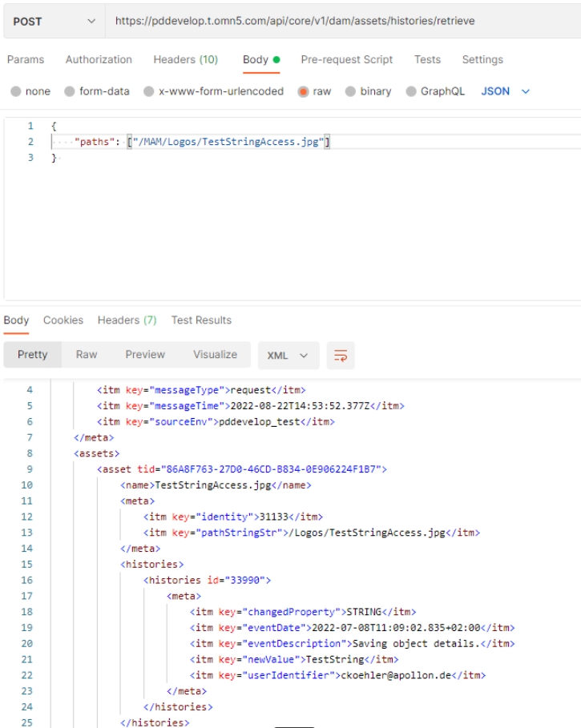Select the GraphQL body option
This screenshot has width=581, height=728.
[412, 91]
